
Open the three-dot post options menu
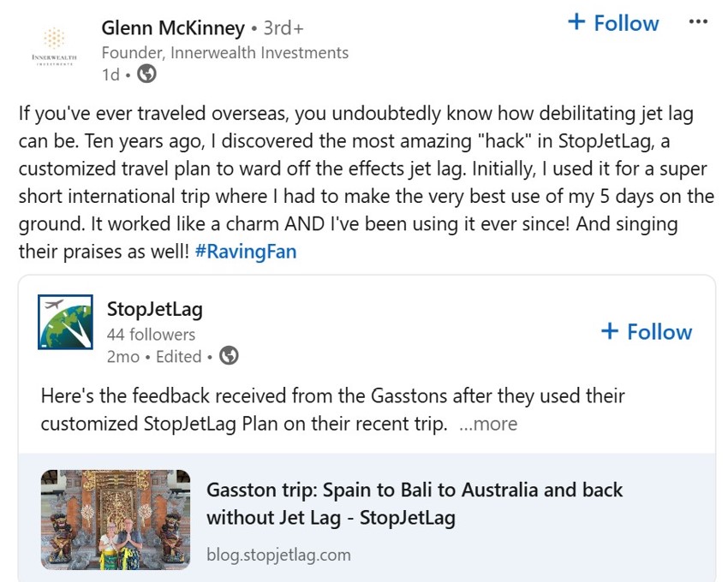coord(698,22)
